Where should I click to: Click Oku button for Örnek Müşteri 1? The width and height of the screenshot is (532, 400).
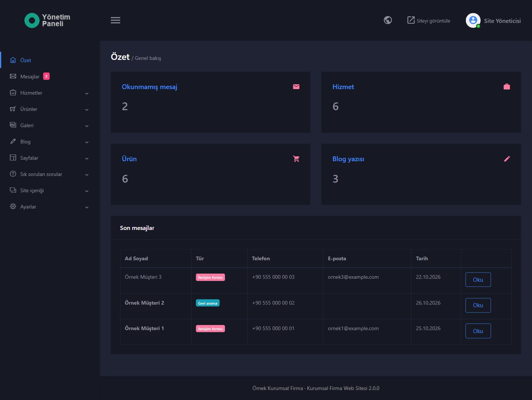[x=478, y=331]
